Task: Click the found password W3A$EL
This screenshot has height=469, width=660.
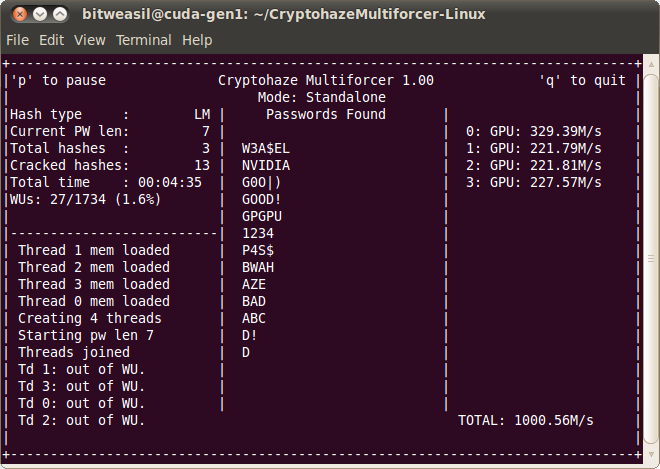Action: [x=265, y=148]
